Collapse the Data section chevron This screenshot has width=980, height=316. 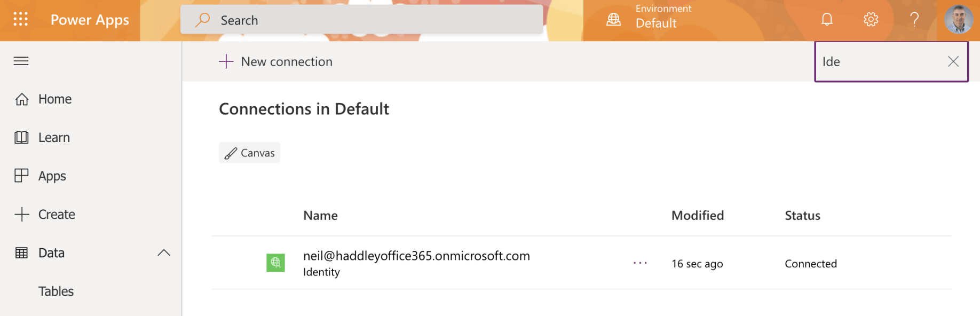click(x=164, y=253)
